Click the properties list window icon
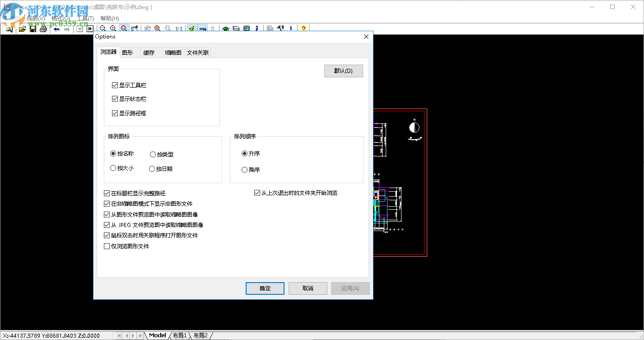 (247, 28)
